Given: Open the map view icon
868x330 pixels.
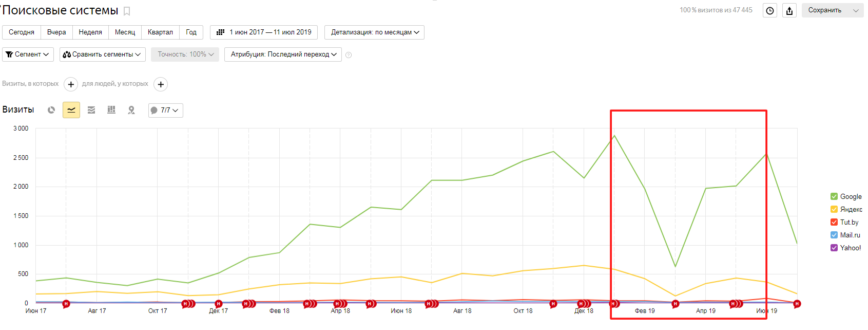Looking at the screenshot, I should coord(131,110).
